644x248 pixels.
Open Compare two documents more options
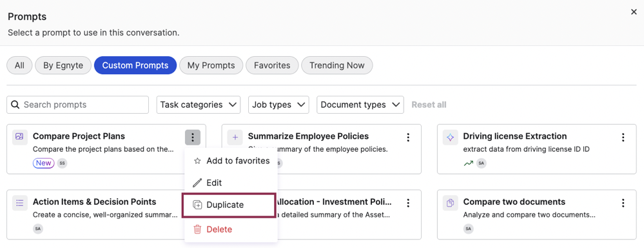coord(623,203)
